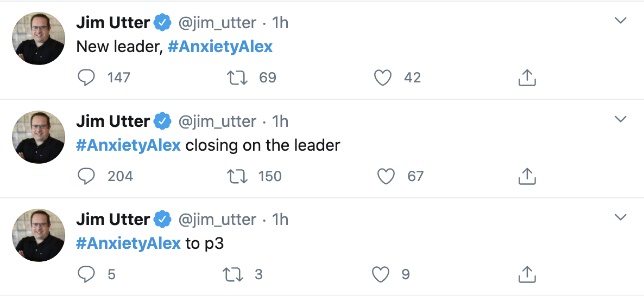Reply to the "closing on the leader" tweet

(x=86, y=176)
